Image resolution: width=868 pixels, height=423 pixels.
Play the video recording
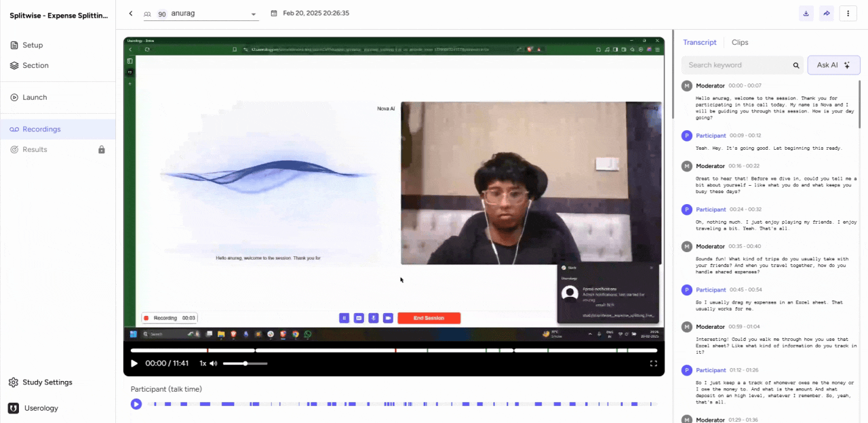point(134,363)
